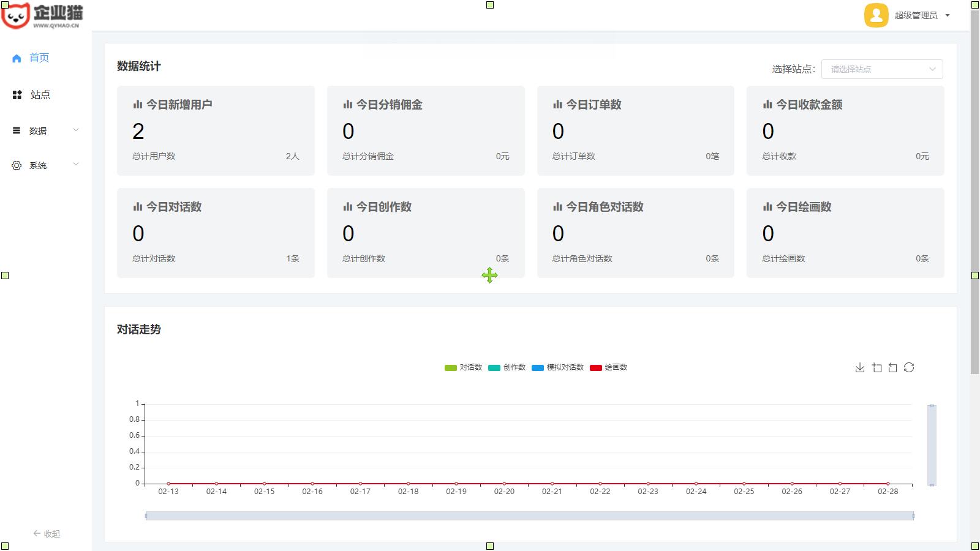The height and width of the screenshot is (551, 980).
Task: Go to the 首页 menu item
Action: click(x=39, y=58)
